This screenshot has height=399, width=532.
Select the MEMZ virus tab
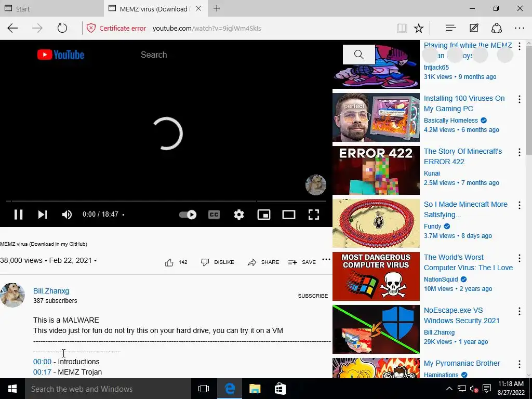coord(154,9)
